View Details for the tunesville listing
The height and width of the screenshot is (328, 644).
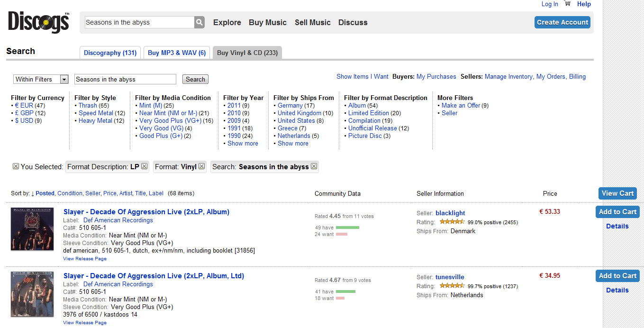617,290
